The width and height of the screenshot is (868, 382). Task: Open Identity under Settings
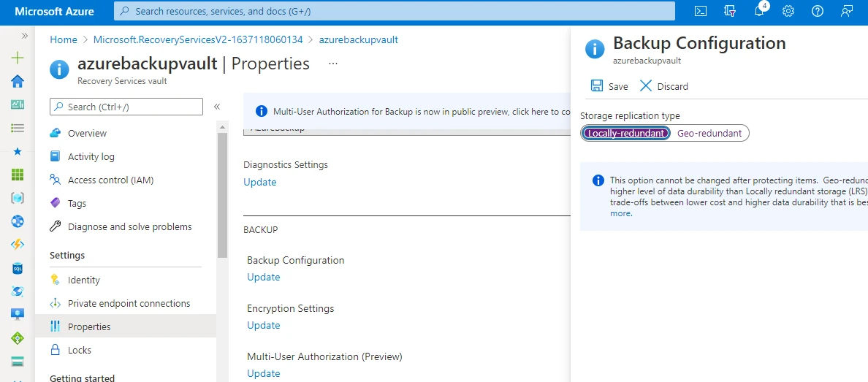tap(126, 280)
